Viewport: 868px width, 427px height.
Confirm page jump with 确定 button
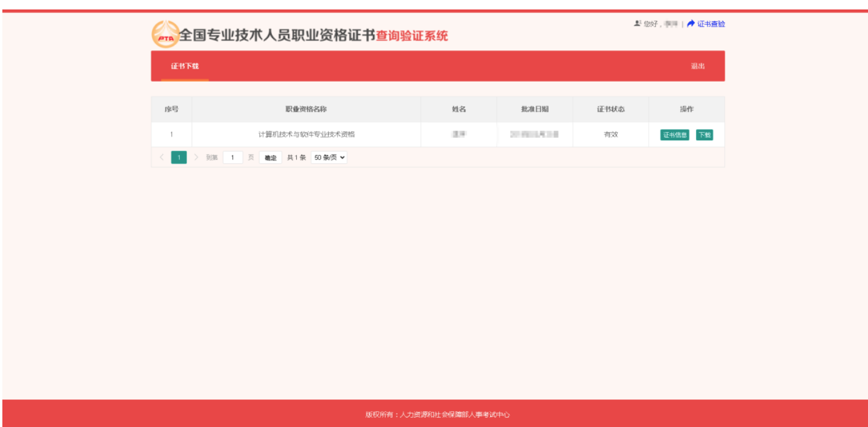(270, 158)
